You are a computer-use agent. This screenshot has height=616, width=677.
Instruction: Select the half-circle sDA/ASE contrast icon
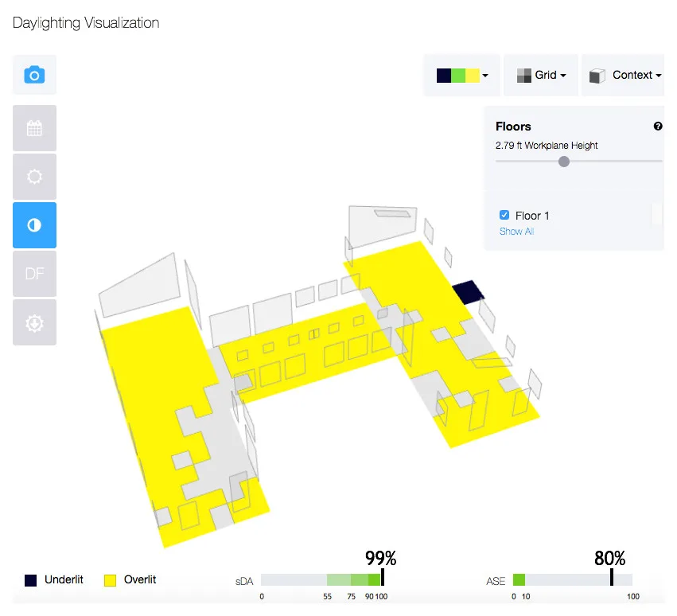click(x=34, y=225)
